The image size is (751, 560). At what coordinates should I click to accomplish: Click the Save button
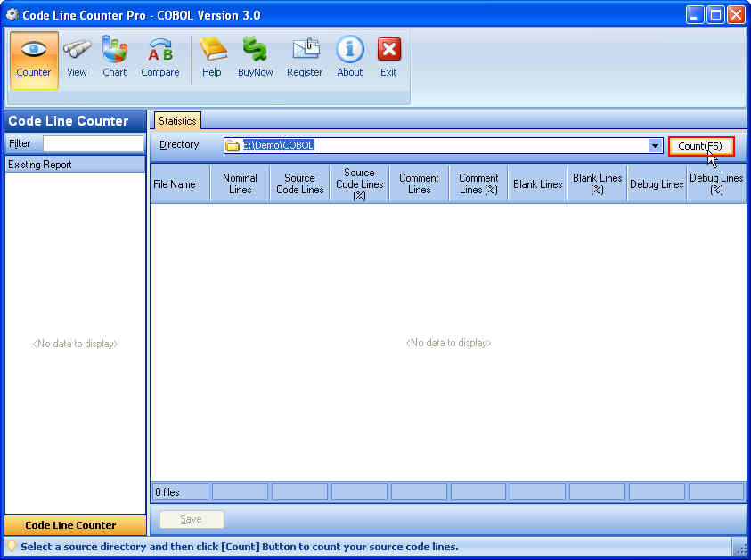coord(191,519)
